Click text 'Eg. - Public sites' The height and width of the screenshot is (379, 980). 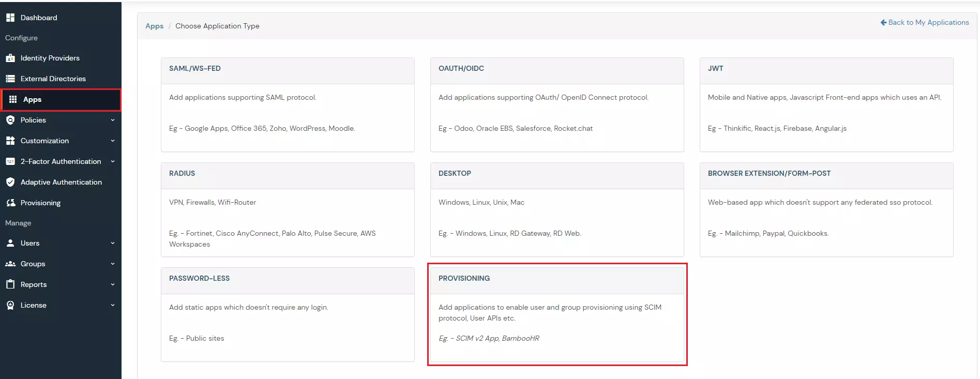[x=197, y=338]
